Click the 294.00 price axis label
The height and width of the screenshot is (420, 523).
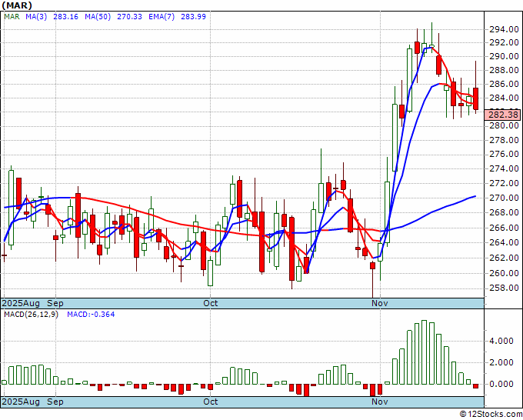coord(504,30)
